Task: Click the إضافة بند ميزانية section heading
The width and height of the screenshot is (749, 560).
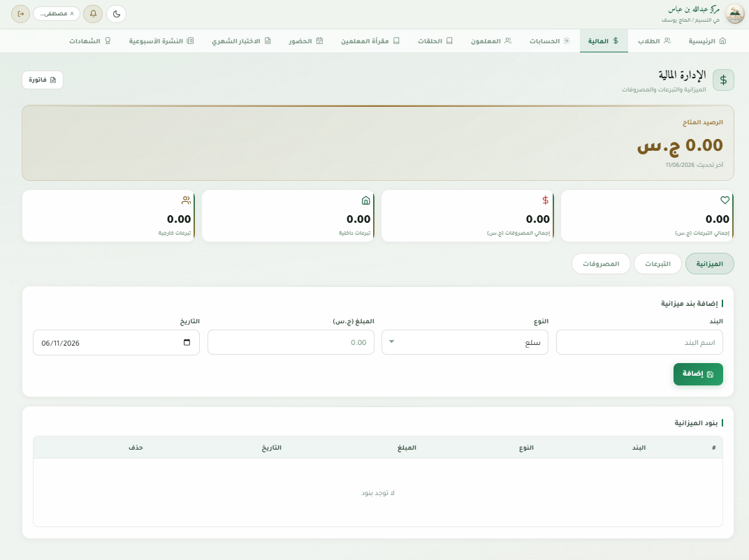Action: point(690,304)
